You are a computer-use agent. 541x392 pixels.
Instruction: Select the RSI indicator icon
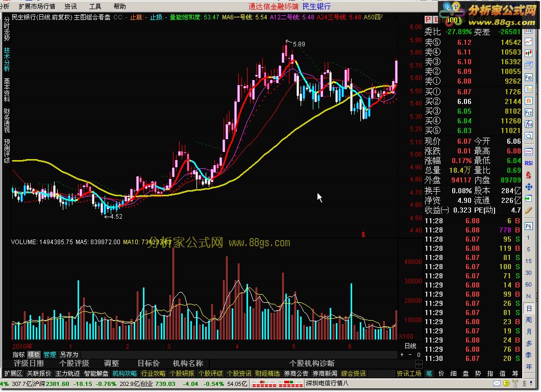pos(529,163)
